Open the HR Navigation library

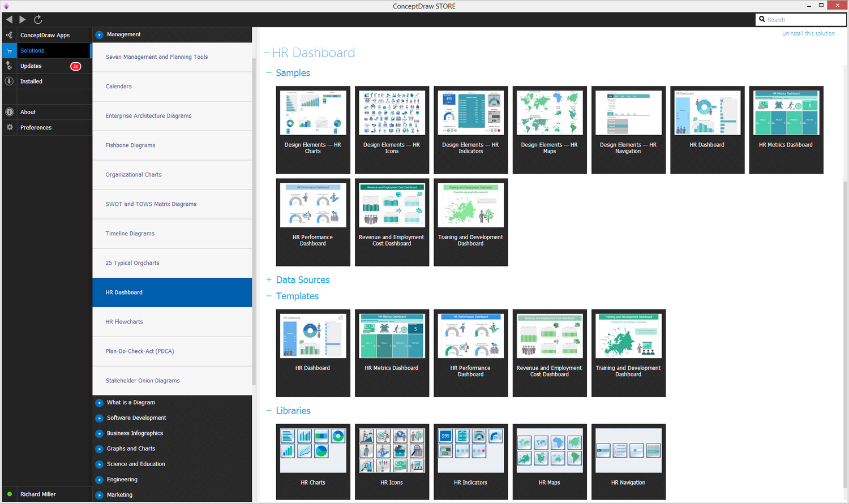tap(628, 462)
